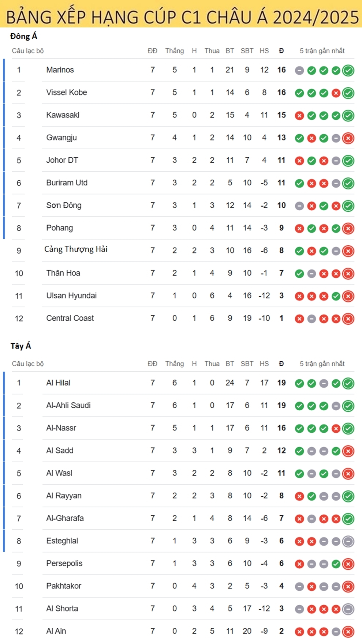362x644 pixels.
Task: Click Al Hilal's latest win result icon
Action: tap(348, 383)
